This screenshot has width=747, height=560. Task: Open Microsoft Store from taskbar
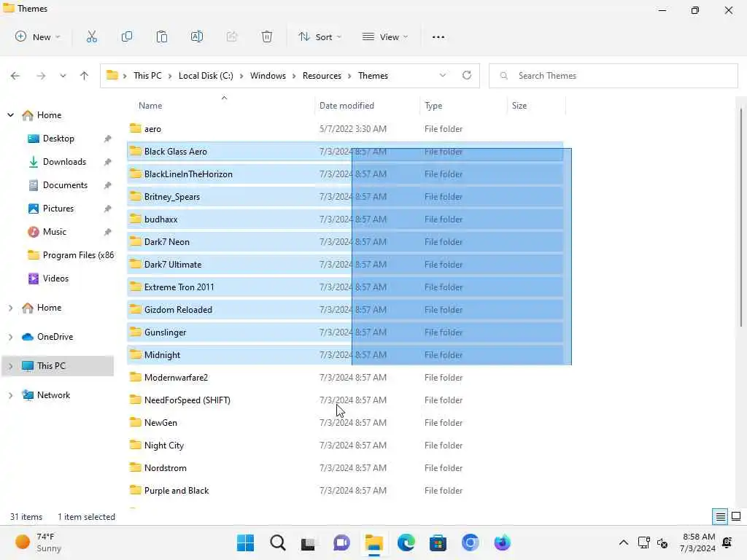click(438, 542)
